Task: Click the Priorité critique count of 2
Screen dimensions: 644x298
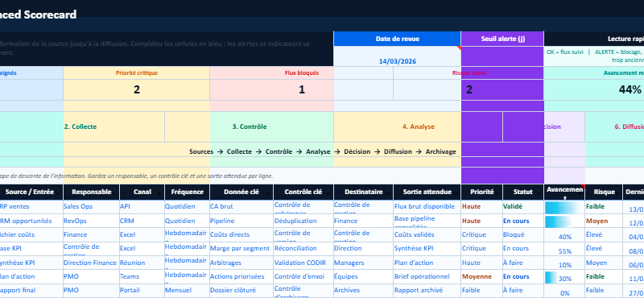Action: tap(136, 89)
